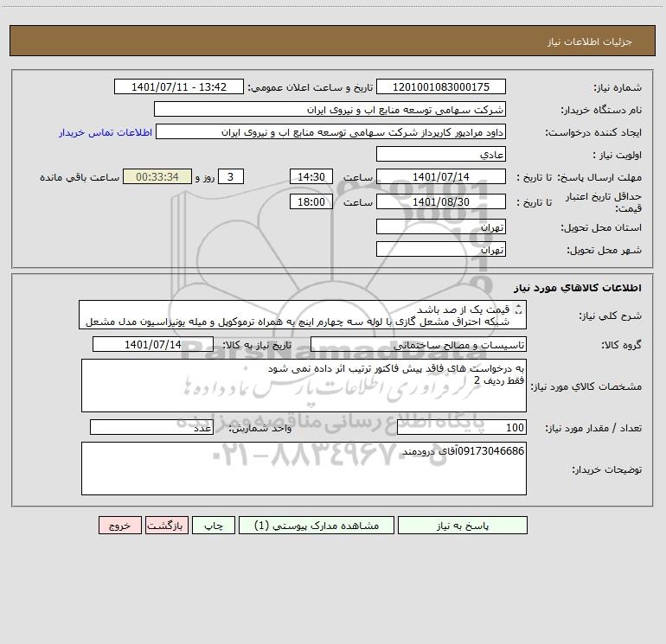Click the 'ایجاد کننده درخواست:' label
Viewport: 666px width, 644px height.
tap(593, 132)
